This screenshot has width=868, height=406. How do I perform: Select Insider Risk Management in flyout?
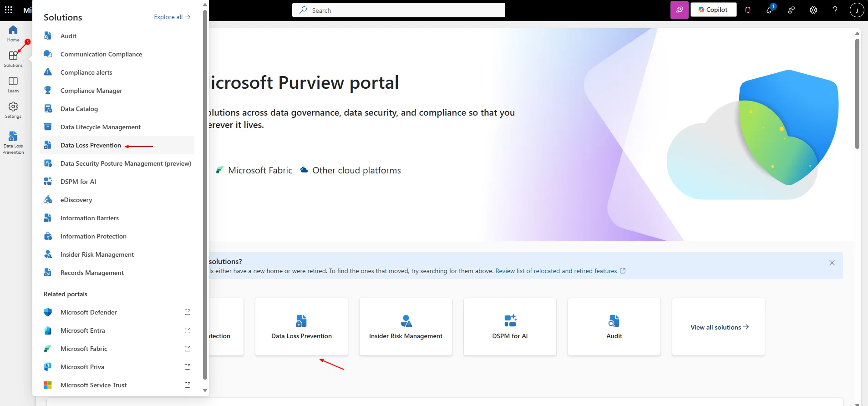(x=117, y=254)
